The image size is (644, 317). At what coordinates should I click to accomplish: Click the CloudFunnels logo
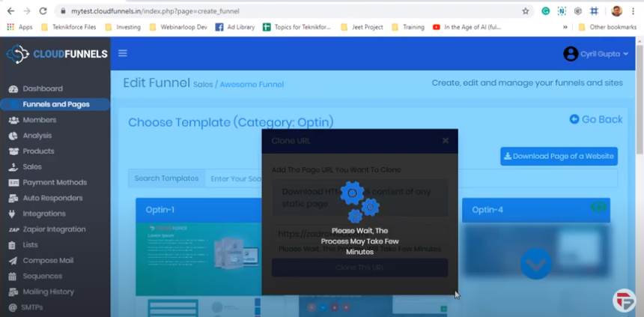coord(57,54)
